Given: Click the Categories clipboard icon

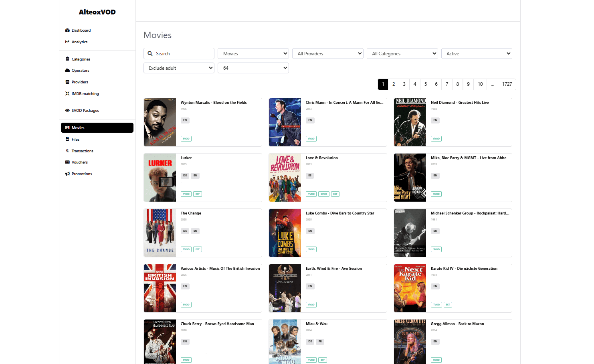Looking at the screenshot, I should pyautogui.click(x=67, y=59).
